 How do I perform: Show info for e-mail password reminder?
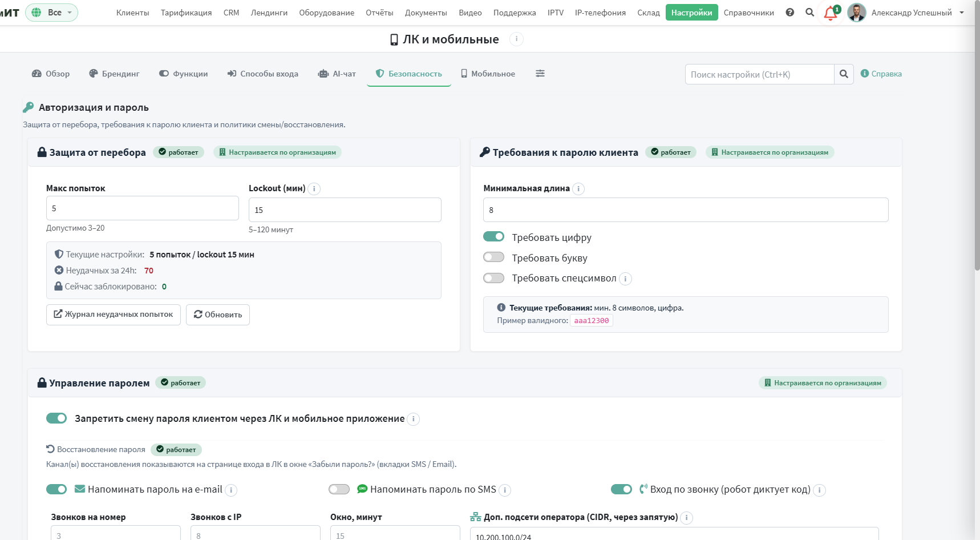click(x=231, y=490)
